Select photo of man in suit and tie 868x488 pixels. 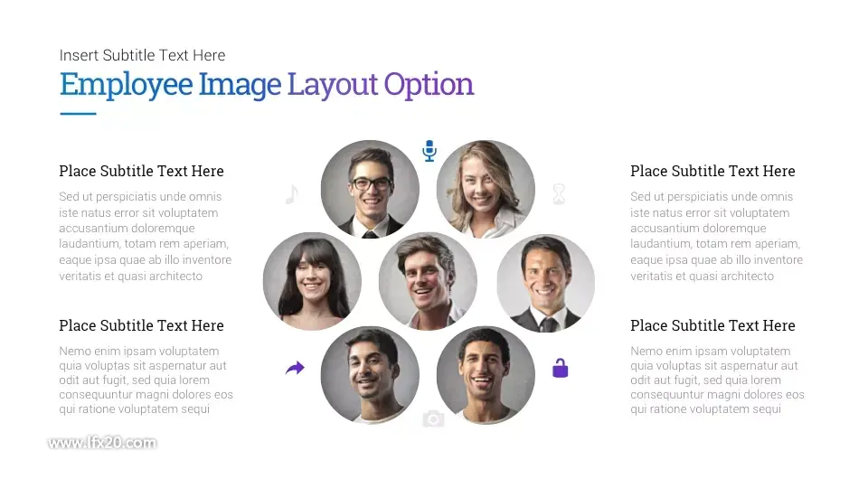point(546,283)
